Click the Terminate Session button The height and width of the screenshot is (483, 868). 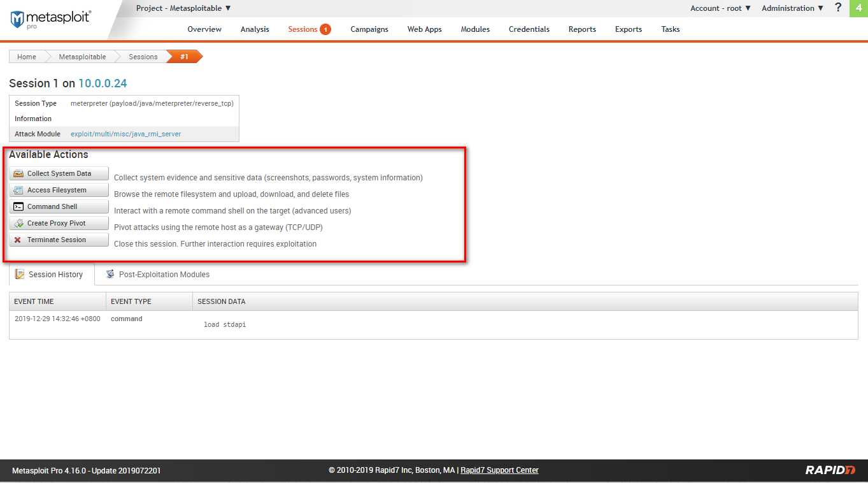click(x=59, y=240)
